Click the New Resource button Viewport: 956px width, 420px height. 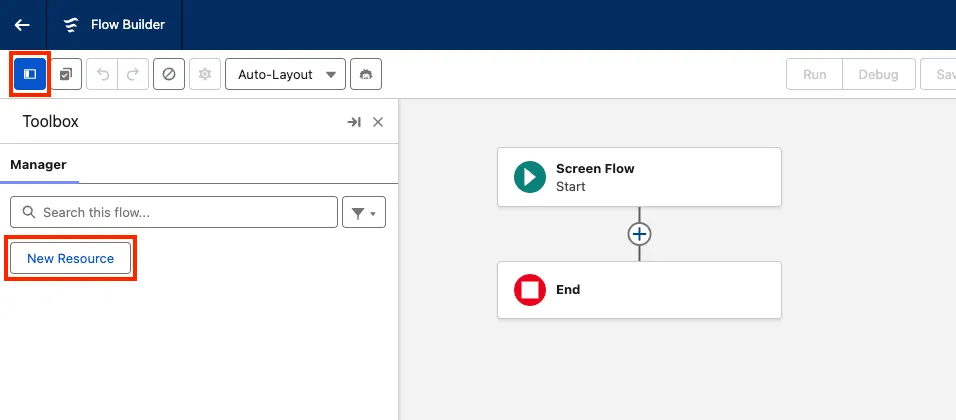pos(70,258)
